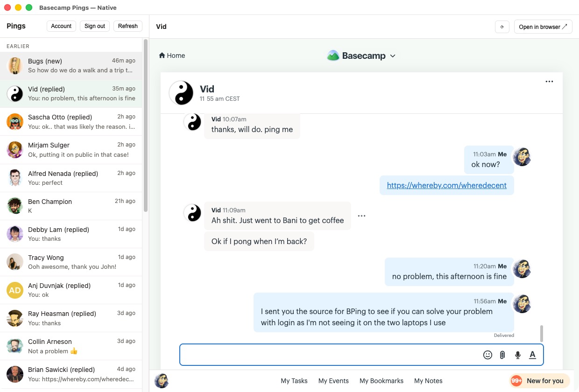Switch to My Events

click(333, 381)
